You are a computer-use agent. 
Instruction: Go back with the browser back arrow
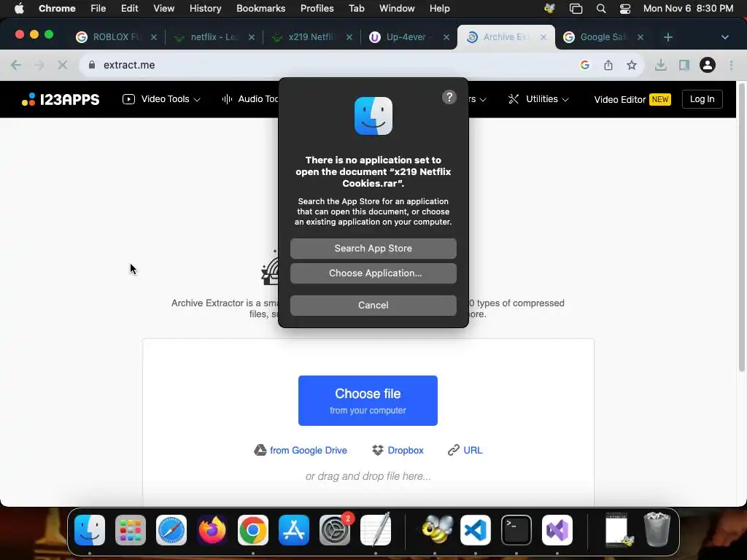click(x=16, y=65)
